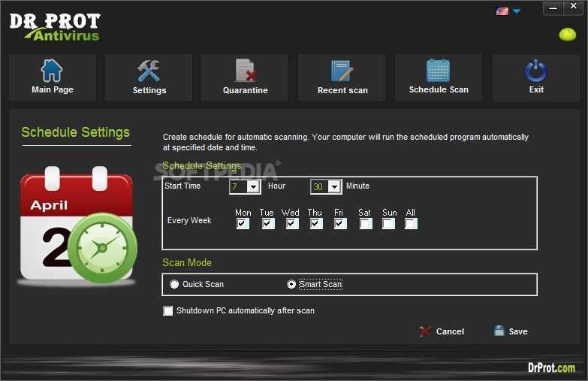
Task: Check the All days checkbox
Action: [411, 224]
